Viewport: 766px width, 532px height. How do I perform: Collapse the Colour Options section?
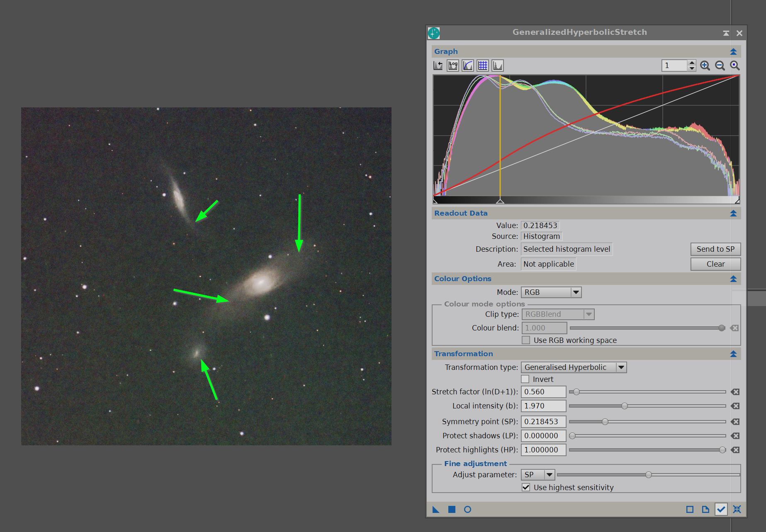(x=733, y=279)
